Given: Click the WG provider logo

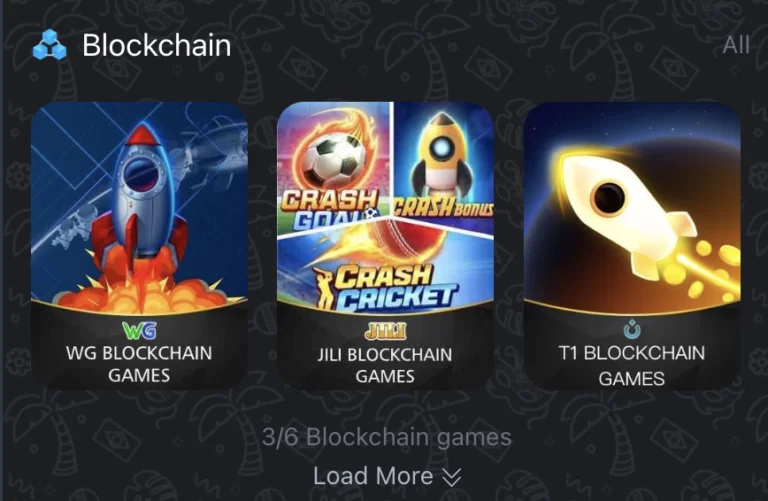Looking at the screenshot, I should coord(140,330).
